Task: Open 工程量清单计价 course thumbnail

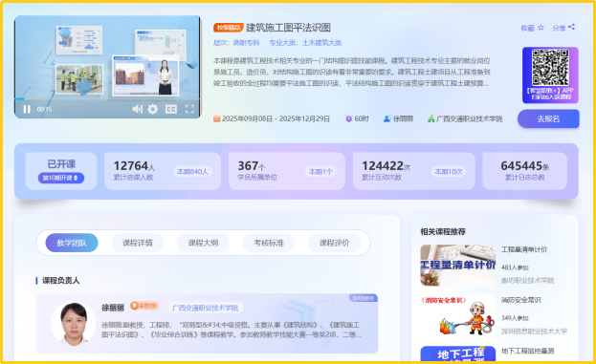Action: click(457, 265)
